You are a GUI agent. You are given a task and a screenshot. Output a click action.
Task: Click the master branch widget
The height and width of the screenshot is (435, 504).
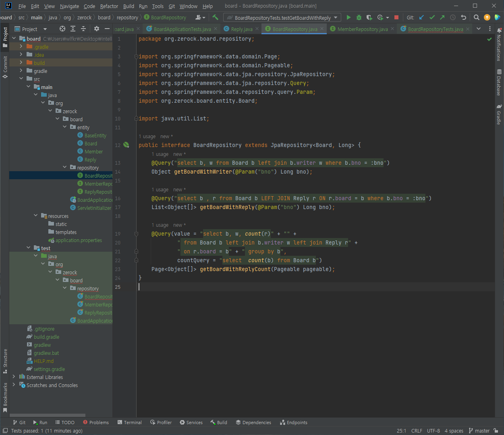coord(479,431)
